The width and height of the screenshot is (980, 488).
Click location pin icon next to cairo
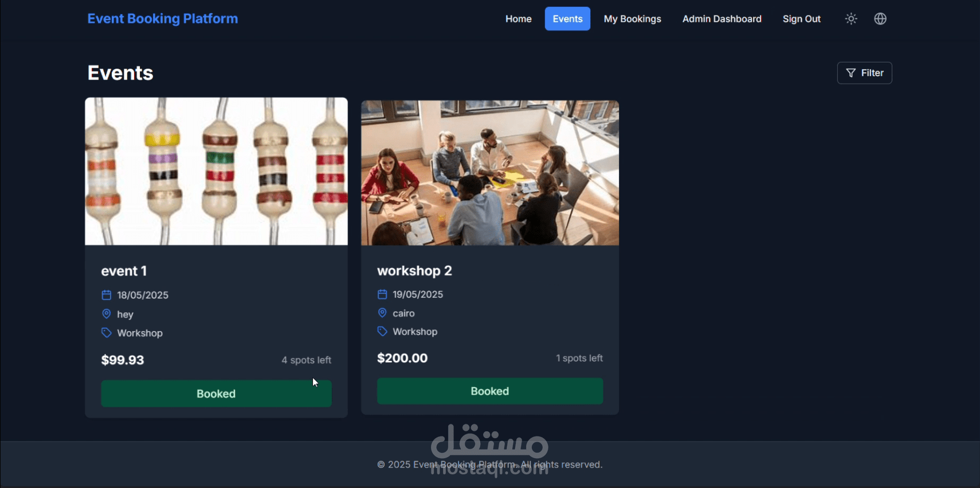click(382, 313)
